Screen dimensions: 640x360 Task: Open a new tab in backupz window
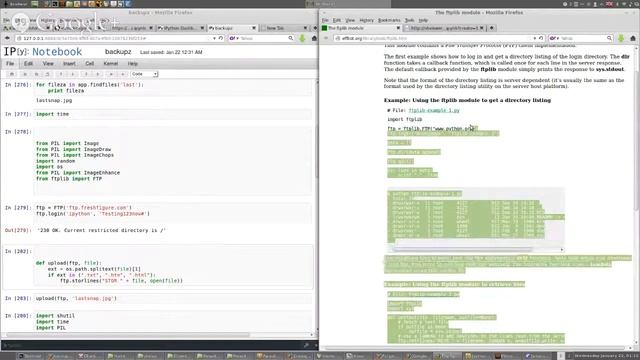[315, 28]
